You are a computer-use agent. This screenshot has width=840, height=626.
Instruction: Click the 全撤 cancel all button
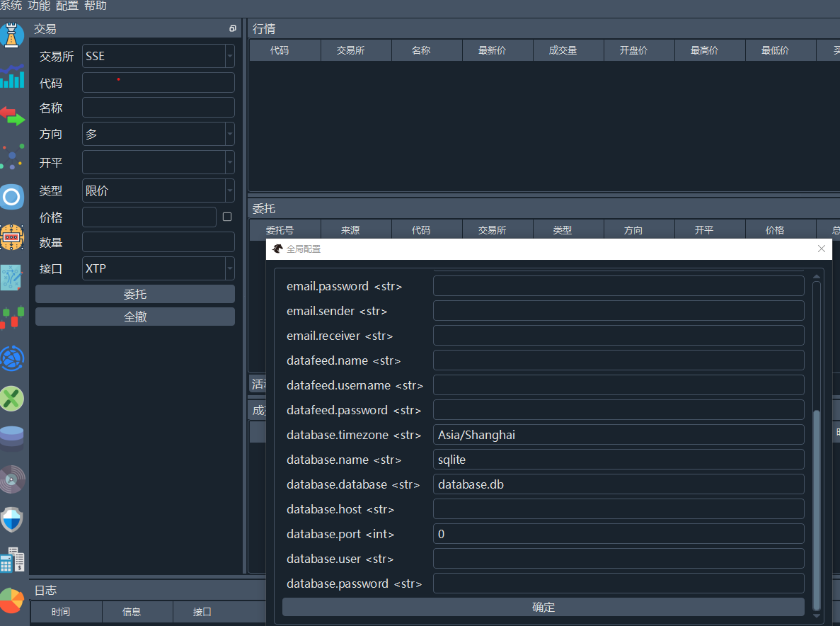tap(135, 317)
